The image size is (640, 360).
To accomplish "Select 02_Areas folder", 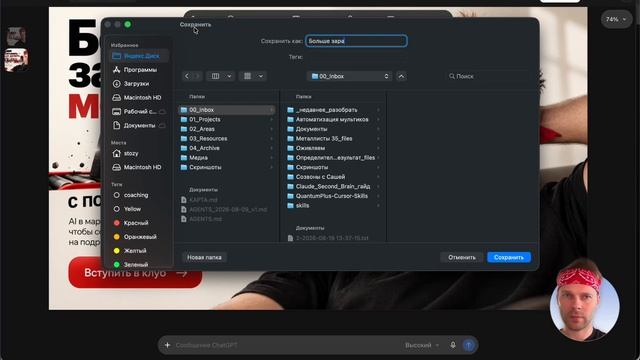I will 227,129.
